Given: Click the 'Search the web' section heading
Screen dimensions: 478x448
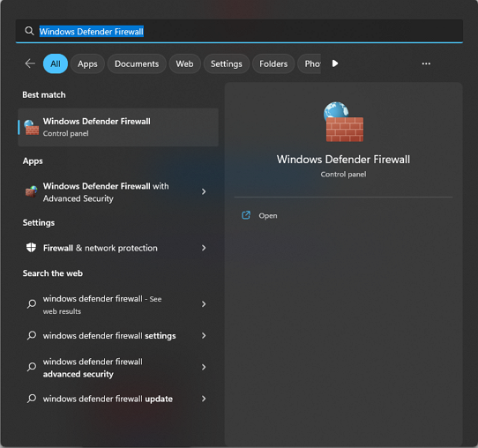Looking at the screenshot, I should [x=52, y=273].
